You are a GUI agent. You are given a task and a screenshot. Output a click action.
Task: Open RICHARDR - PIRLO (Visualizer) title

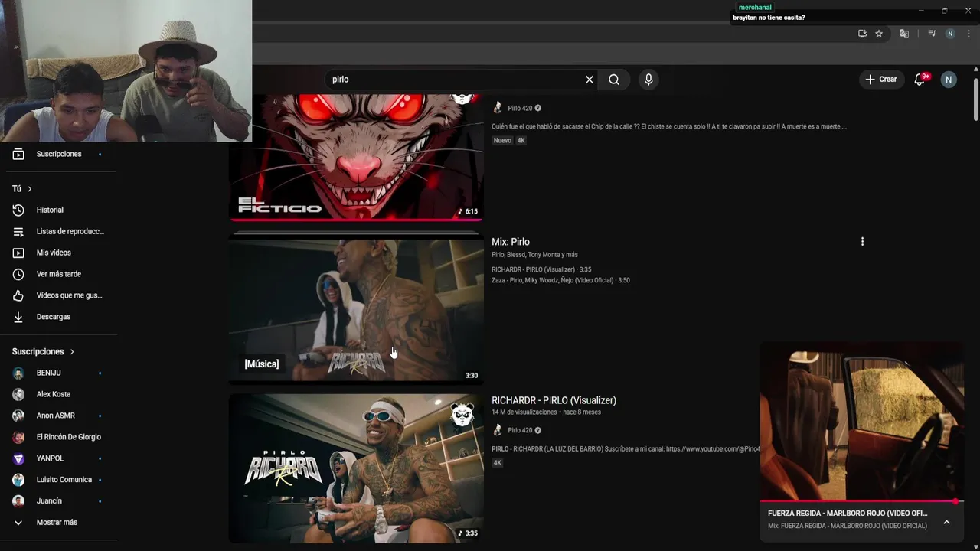click(554, 400)
